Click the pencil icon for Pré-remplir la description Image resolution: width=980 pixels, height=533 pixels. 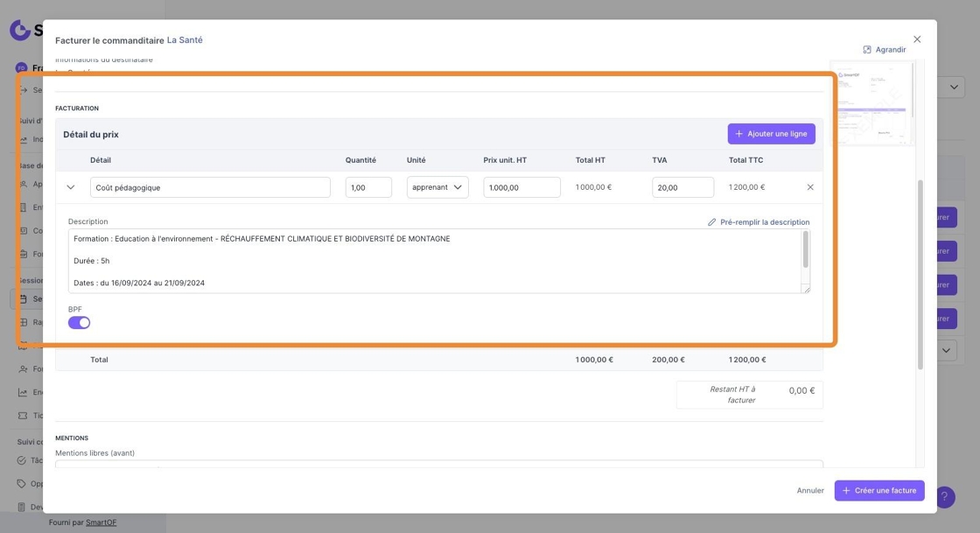coord(712,222)
